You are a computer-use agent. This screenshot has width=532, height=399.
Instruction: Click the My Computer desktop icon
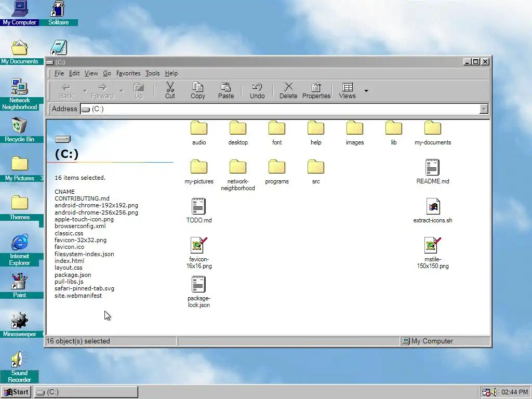point(19,13)
